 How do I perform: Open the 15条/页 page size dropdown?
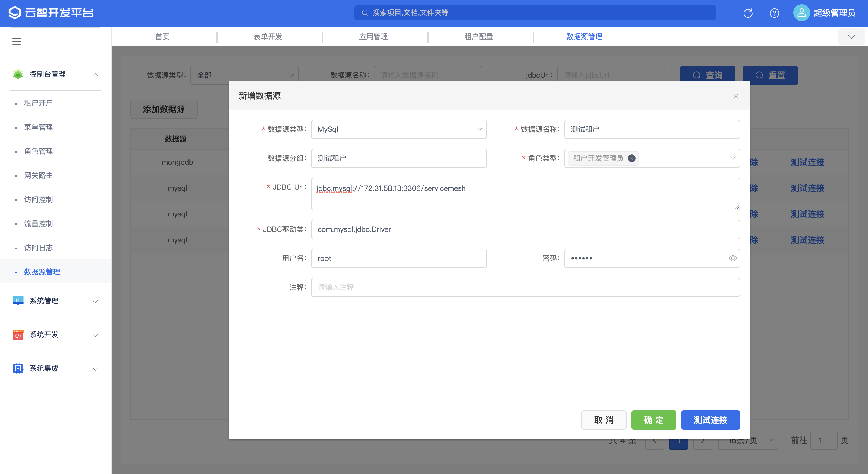pyautogui.click(x=748, y=440)
